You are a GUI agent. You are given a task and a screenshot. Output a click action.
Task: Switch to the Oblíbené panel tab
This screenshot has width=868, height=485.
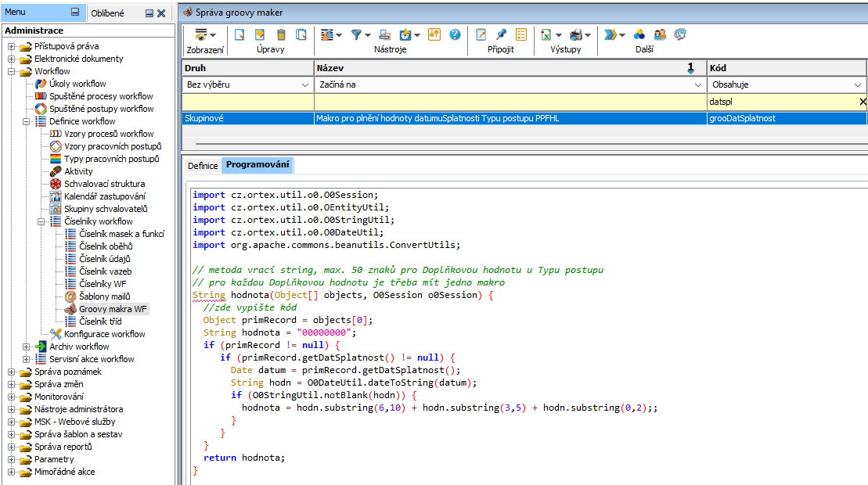click(x=107, y=13)
